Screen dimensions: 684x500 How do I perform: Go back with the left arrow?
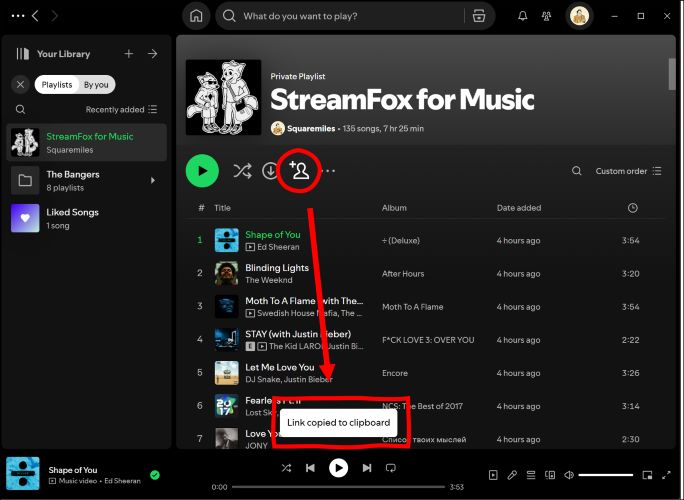(36, 16)
